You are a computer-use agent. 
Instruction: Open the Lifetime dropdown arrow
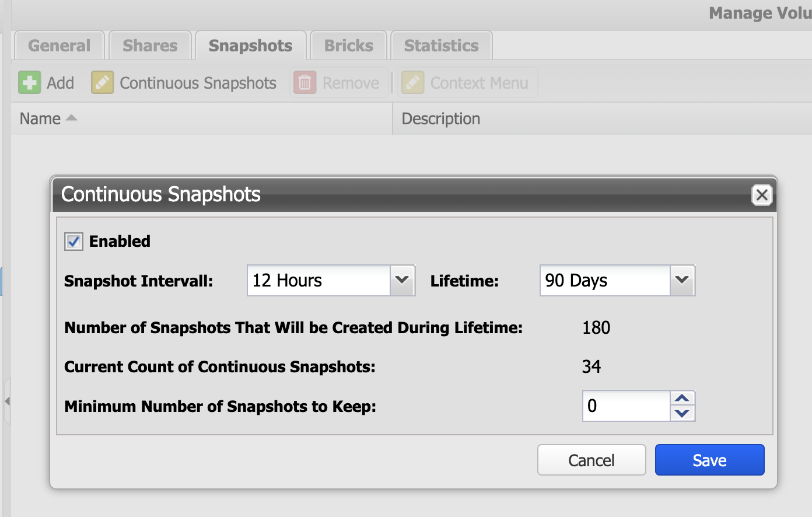pyautogui.click(x=682, y=281)
